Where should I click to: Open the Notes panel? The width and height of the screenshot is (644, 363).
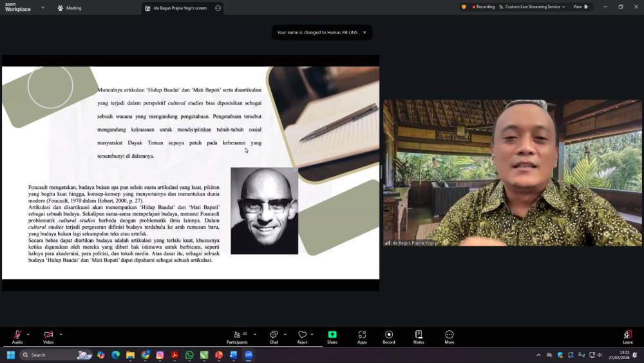pyautogui.click(x=419, y=337)
